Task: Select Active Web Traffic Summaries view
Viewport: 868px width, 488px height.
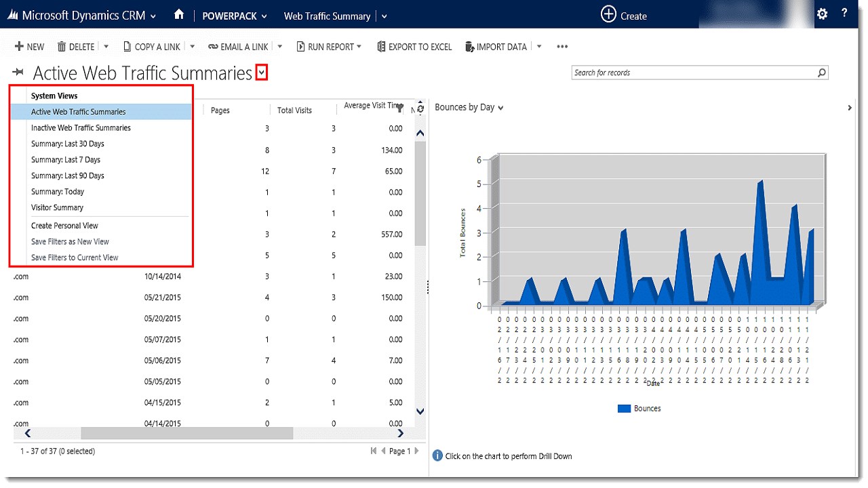Action: [x=101, y=112]
